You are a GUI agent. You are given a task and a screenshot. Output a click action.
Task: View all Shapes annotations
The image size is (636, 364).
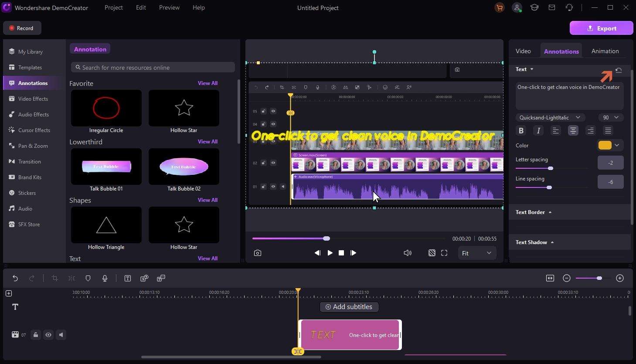207,200
